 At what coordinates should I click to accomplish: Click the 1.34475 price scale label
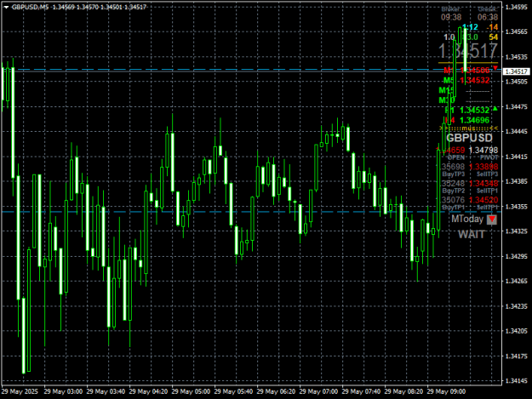(x=516, y=106)
